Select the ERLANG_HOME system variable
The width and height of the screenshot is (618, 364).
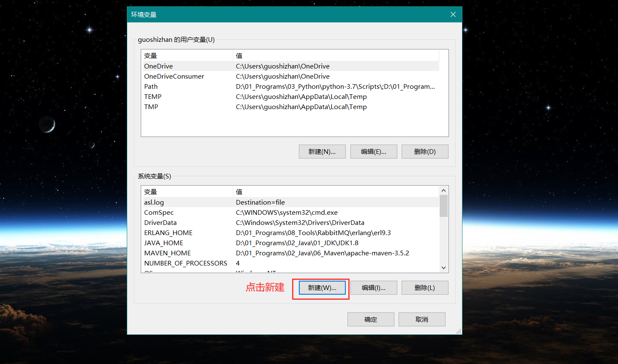(x=290, y=233)
